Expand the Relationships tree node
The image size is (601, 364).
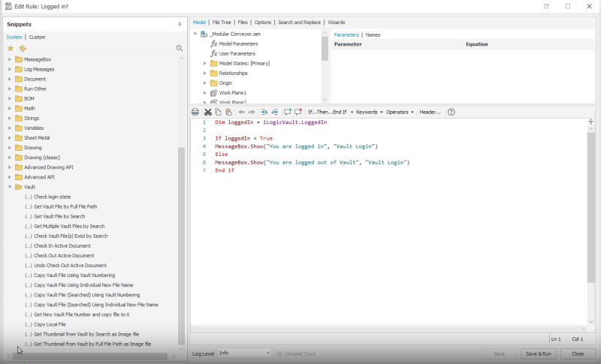[x=204, y=73]
